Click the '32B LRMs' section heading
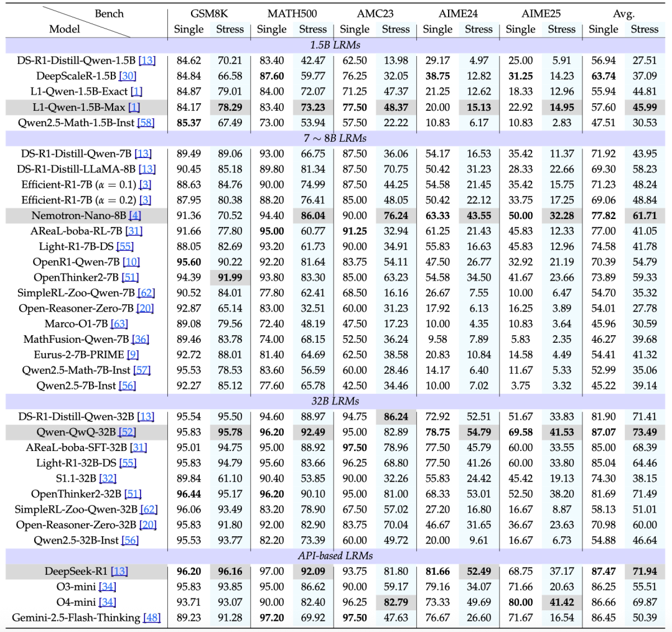This screenshot has width=672, height=632. [335, 401]
